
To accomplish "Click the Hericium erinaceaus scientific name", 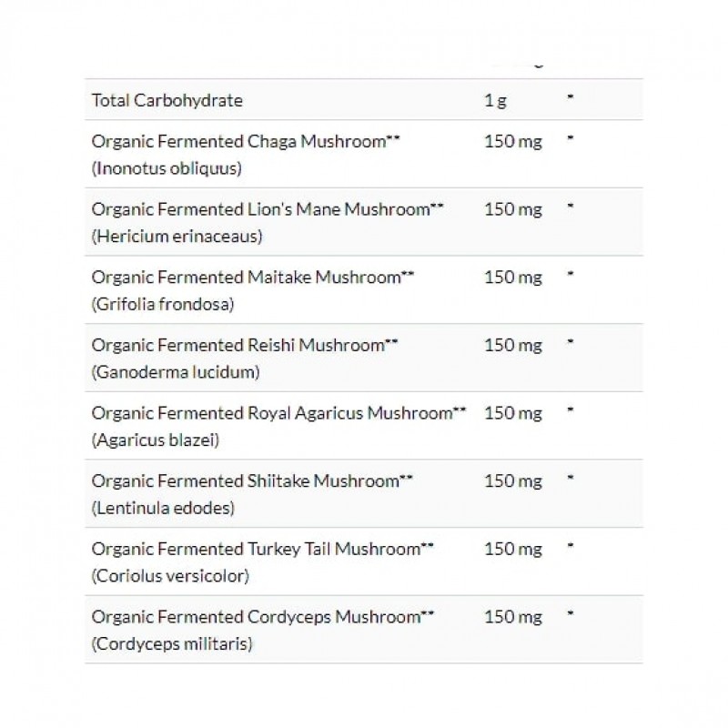I will [177, 237].
